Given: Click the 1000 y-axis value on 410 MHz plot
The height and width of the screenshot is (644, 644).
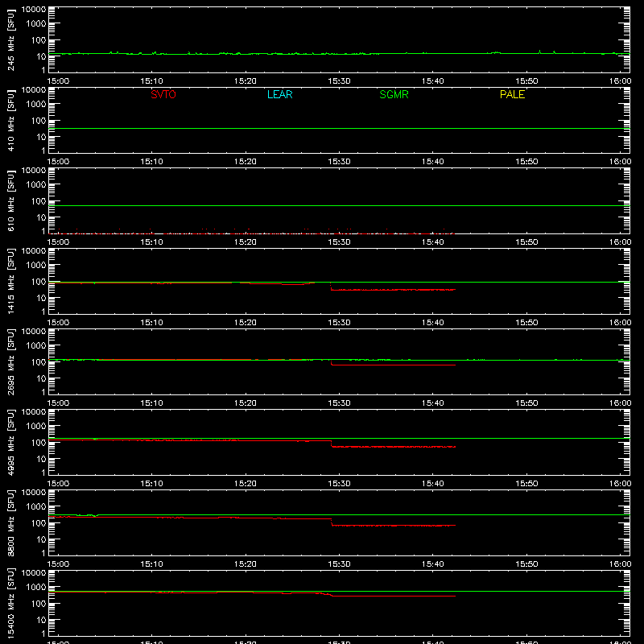Looking at the screenshot, I should pyautogui.click(x=36, y=105).
